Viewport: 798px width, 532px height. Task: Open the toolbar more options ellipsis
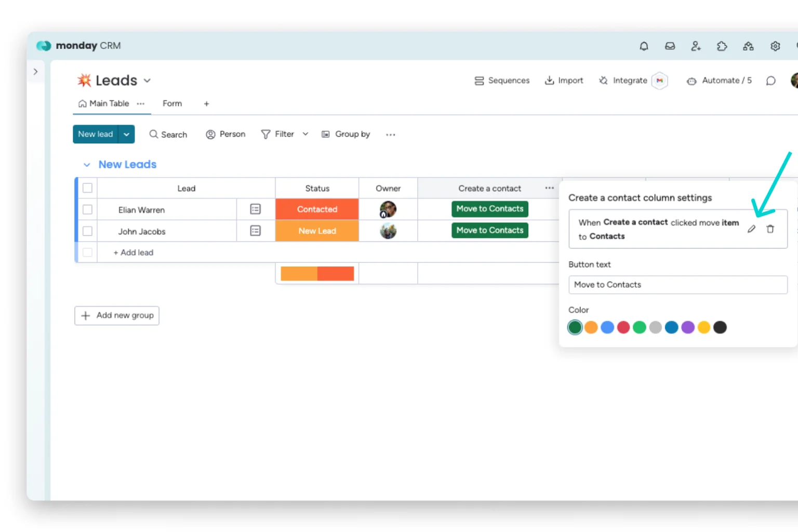coord(391,135)
